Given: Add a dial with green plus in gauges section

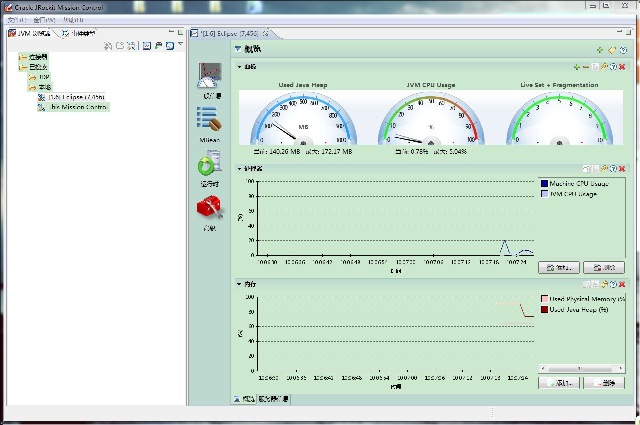Looking at the screenshot, I should (576, 67).
